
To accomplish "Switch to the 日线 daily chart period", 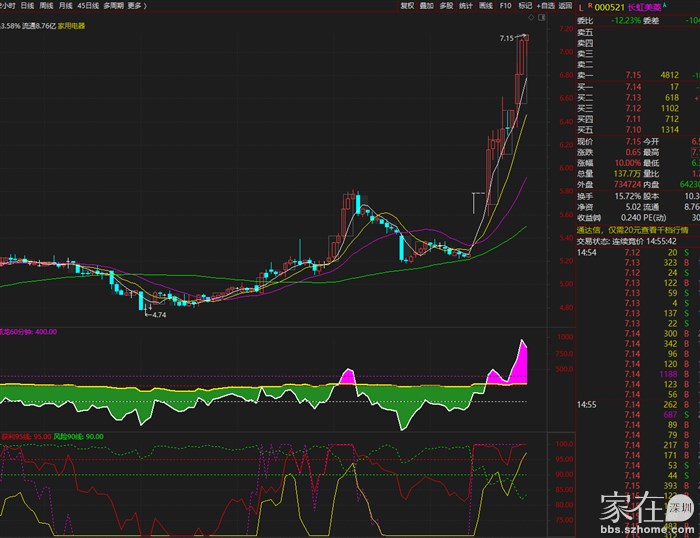I will [x=27, y=6].
